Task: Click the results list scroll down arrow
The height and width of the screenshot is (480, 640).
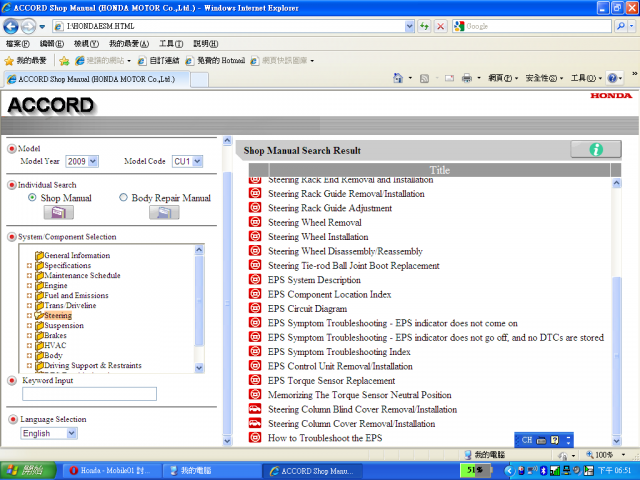Action: point(617,440)
